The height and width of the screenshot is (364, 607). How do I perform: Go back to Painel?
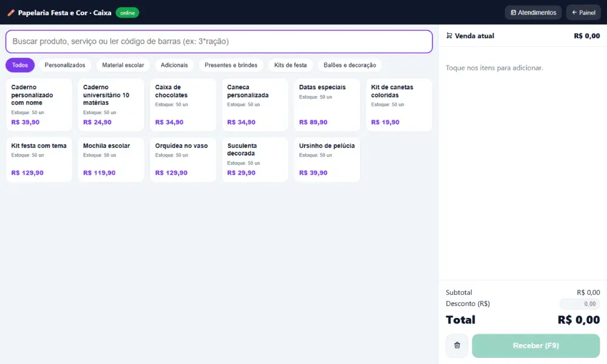[583, 12]
